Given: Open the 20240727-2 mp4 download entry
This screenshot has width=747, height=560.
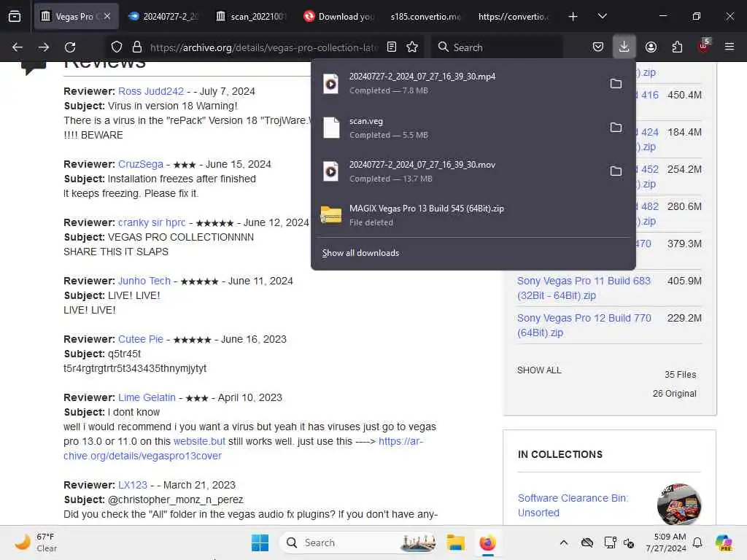Looking at the screenshot, I should tap(457, 83).
